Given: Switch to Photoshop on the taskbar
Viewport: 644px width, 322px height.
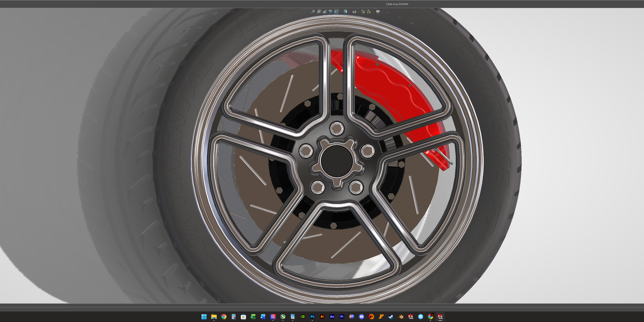Looking at the screenshot, I should (x=312, y=317).
